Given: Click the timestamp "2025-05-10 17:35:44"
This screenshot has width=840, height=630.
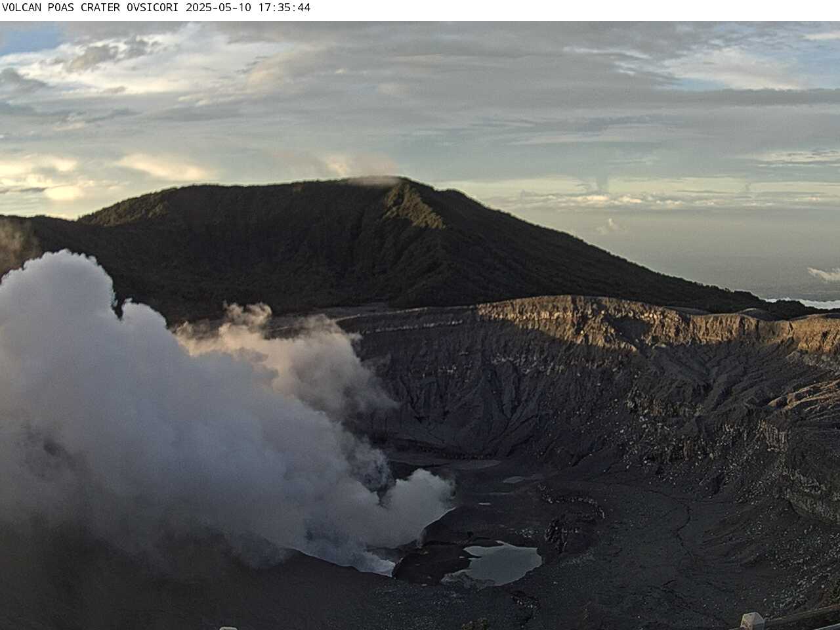Looking at the screenshot, I should coord(248,8).
